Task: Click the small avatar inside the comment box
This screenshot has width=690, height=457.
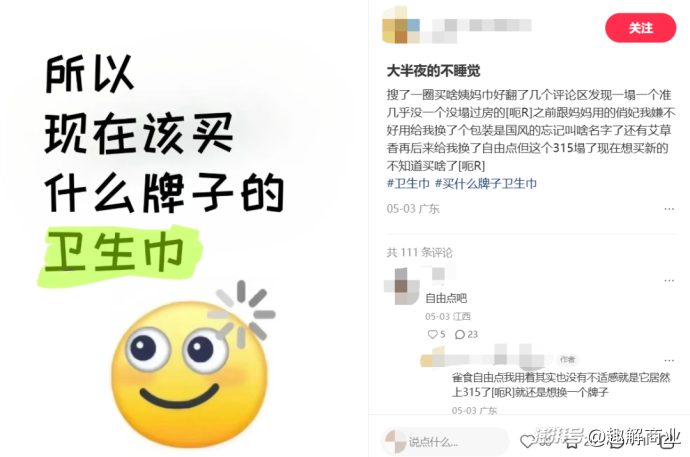Action: coord(395,441)
